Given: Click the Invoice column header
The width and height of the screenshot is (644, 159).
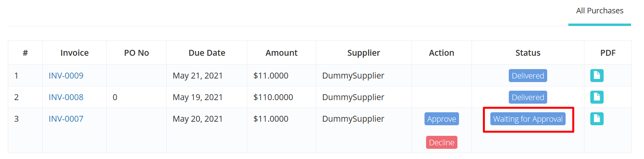Looking at the screenshot, I should tap(74, 53).
